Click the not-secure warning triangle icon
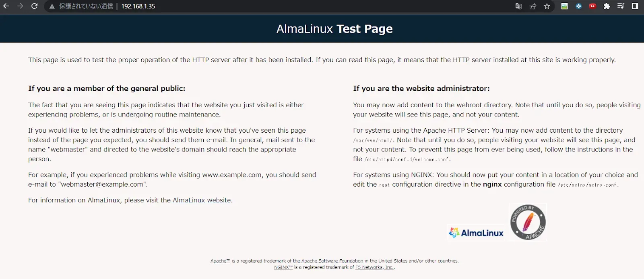This screenshot has height=279, width=644. (52, 6)
